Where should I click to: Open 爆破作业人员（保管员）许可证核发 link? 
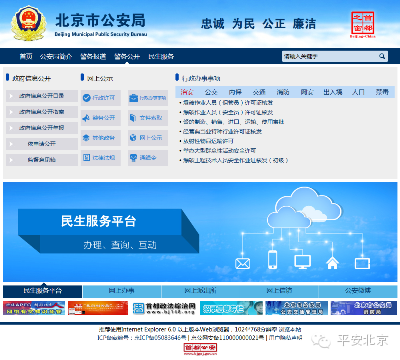click(228, 102)
